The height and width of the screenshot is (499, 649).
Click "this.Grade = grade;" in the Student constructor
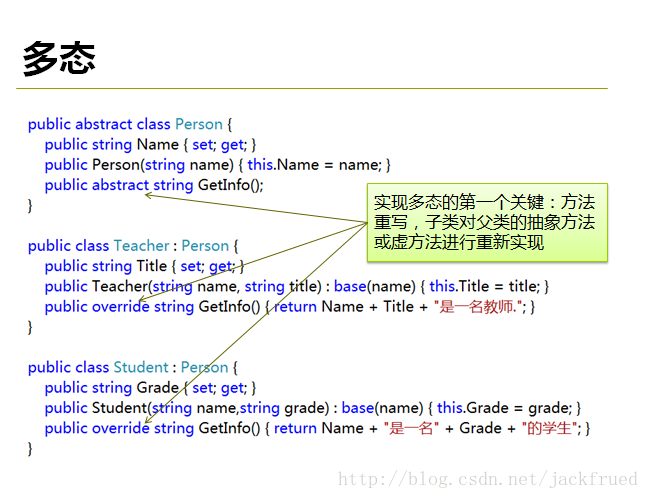[505, 408]
